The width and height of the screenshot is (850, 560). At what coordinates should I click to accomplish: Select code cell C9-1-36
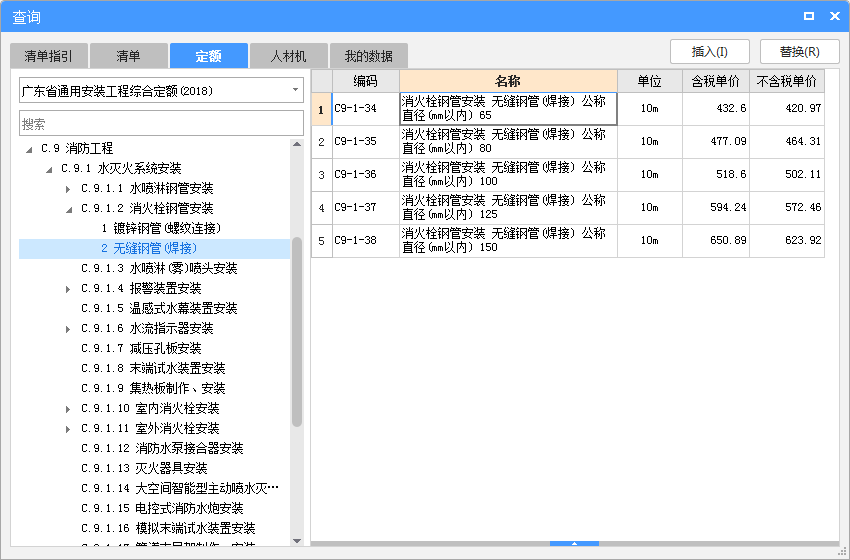[x=366, y=175]
